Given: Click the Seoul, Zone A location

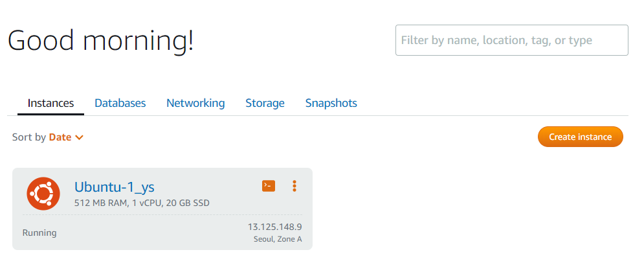Looking at the screenshot, I should 277,239.
